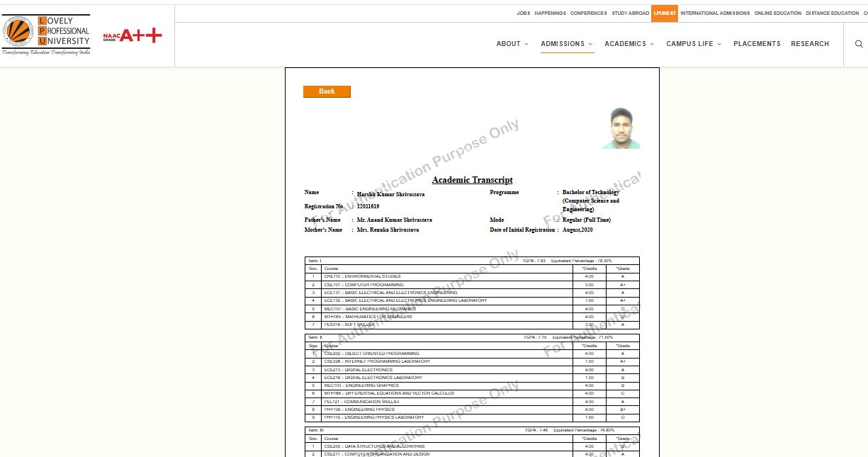Open the Distance Education link
The height and width of the screenshot is (457, 868).
click(832, 13)
